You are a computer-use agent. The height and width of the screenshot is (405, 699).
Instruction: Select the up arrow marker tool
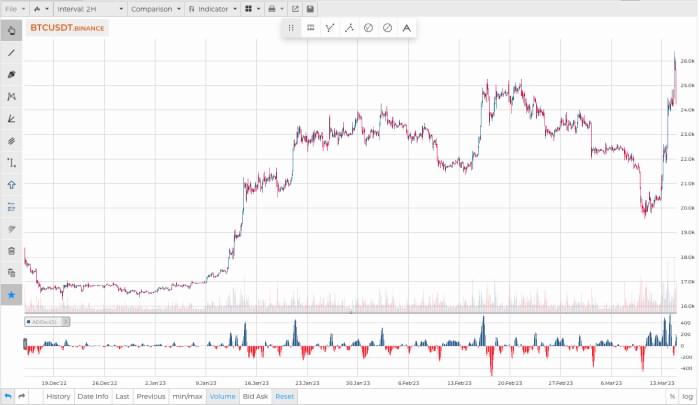point(11,185)
